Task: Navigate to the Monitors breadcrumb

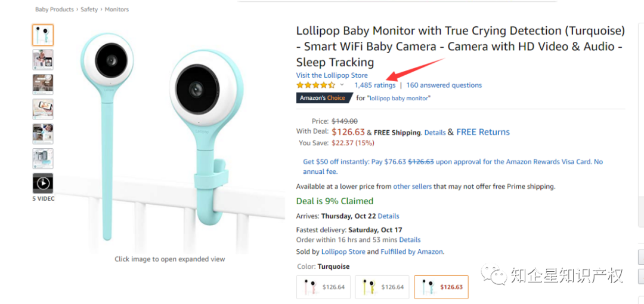Action: click(117, 10)
